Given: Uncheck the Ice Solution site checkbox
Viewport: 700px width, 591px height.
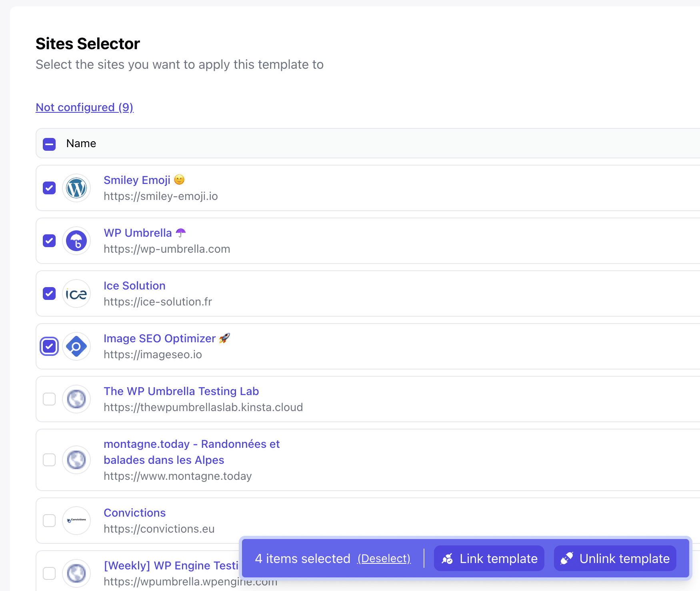Looking at the screenshot, I should (x=49, y=294).
